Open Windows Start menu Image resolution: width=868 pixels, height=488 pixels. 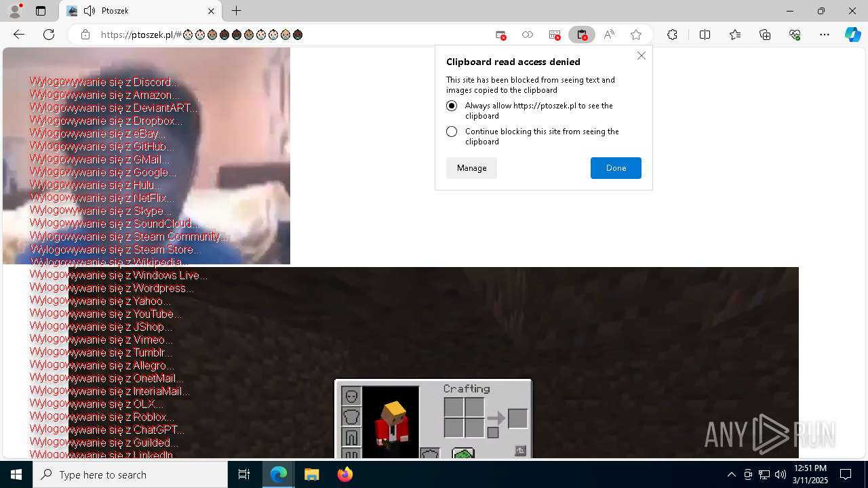(16, 474)
